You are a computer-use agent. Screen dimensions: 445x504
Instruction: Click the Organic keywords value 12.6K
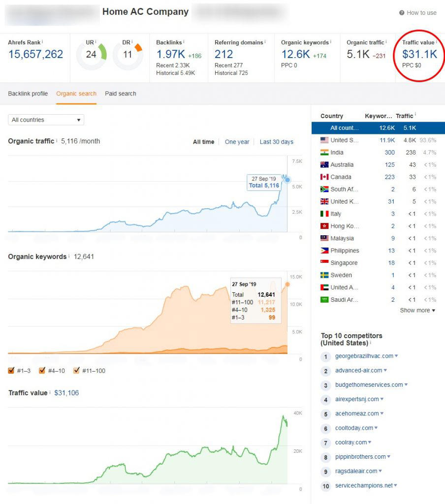pyautogui.click(x=295, y=54)
